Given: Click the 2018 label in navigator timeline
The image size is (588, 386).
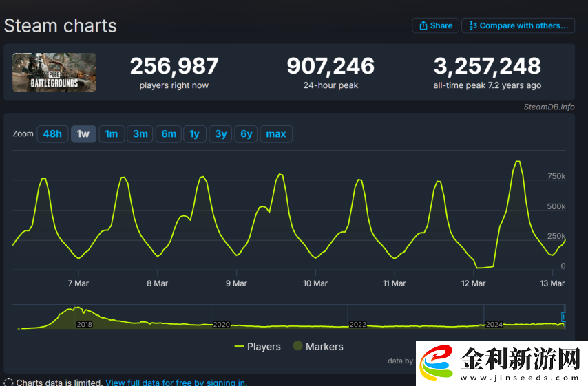Looking at the screenshot, I should pyautogui.click(x=84, y=325).
